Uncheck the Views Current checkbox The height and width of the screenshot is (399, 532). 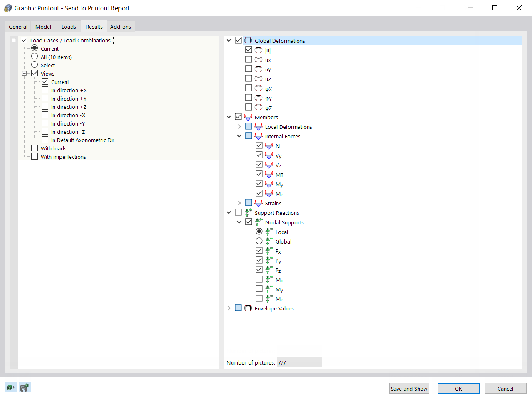(x=45, y=81)
